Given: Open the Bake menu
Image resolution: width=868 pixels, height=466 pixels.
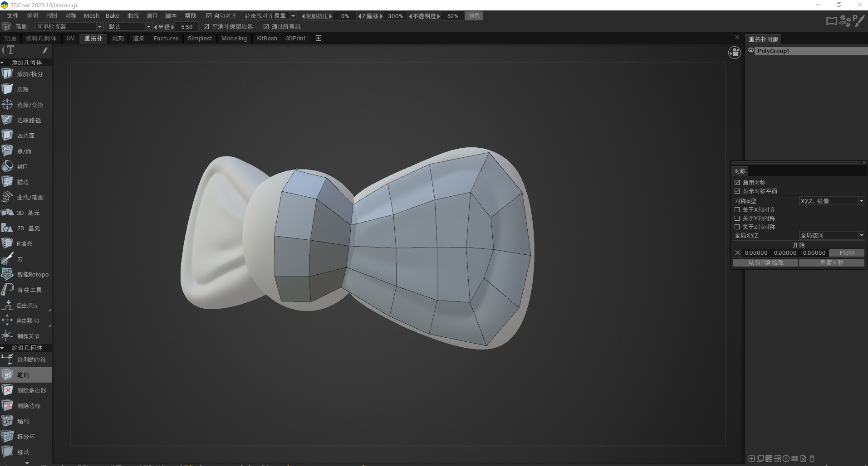Looking at the screenshot, I should coord(113,16).
